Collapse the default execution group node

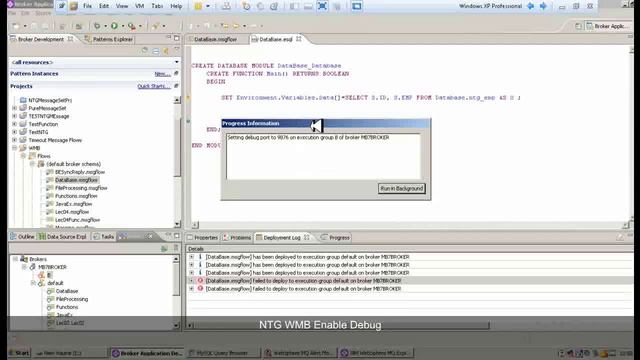[x=33, y=283]
